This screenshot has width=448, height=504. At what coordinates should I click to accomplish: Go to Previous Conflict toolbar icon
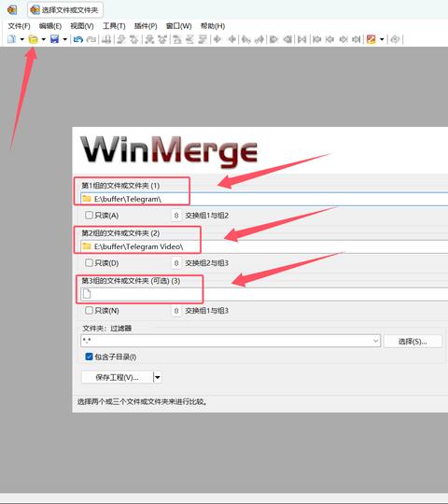(x=162, y=39)
